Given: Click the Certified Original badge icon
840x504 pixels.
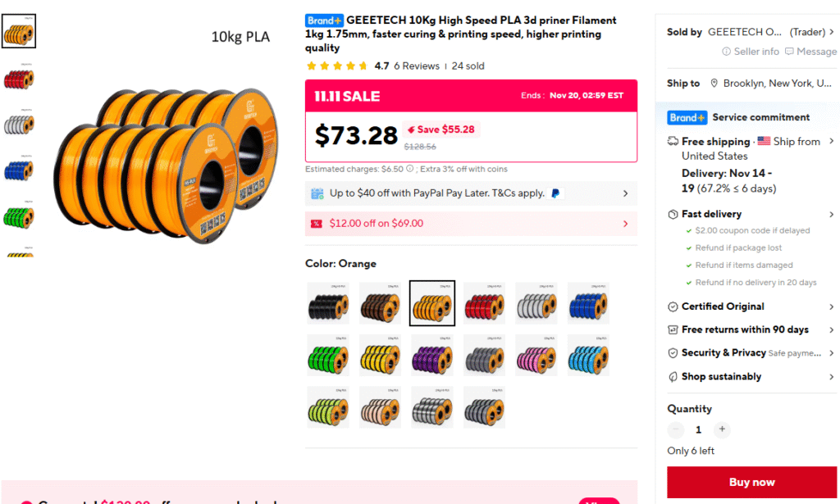Looking at the screenshot, I should pyautogui.click(x=673, y=306).
